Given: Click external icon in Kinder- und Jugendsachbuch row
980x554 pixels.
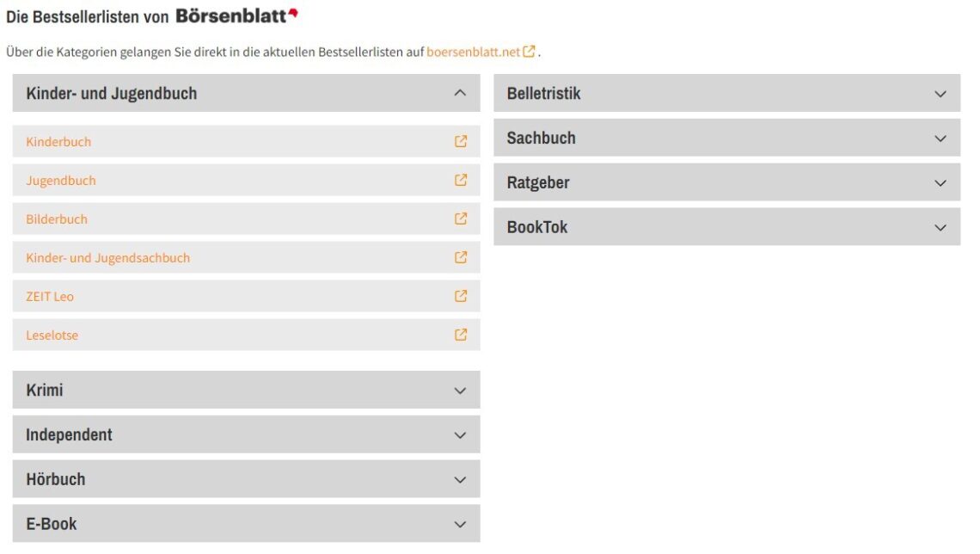Looking at the screenshot, I should click(461, 257).
